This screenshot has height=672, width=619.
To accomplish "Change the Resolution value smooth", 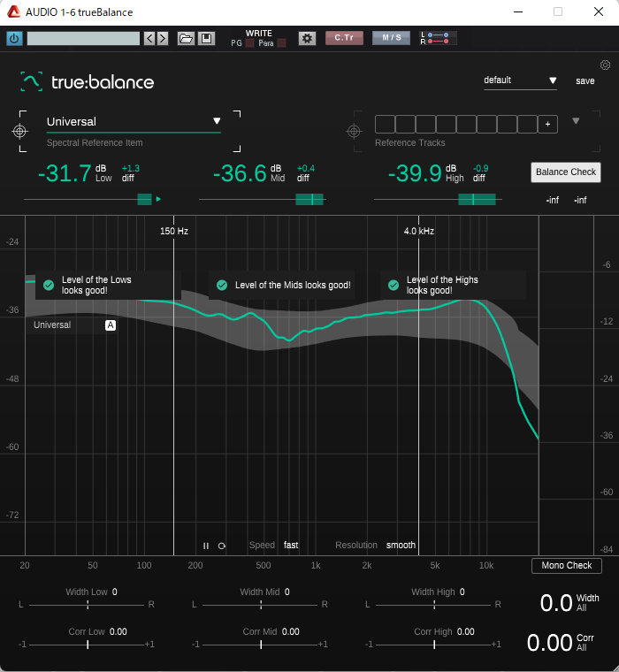I will pyautogui.click(x=401, y=546).
